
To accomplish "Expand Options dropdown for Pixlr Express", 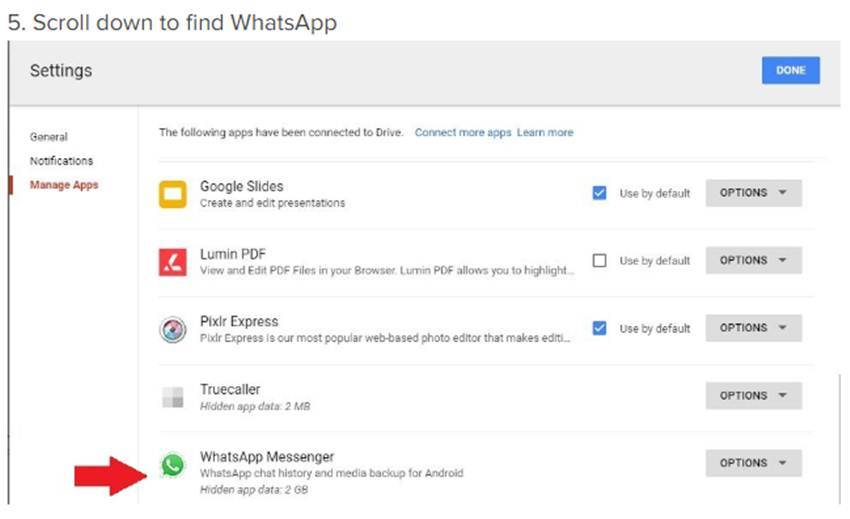I will click(753, 328).
